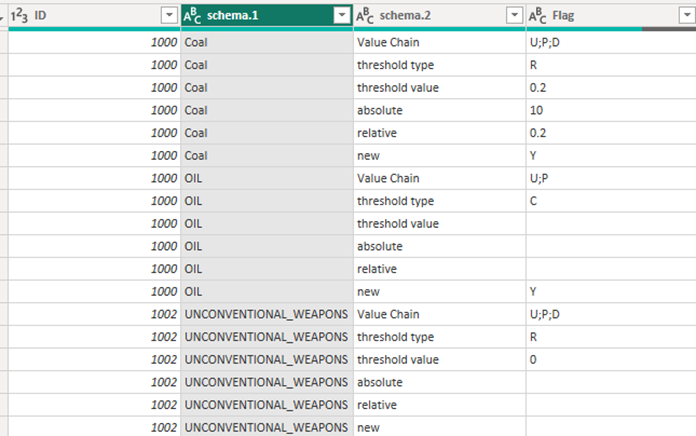Select Flag value Y in Coal new row

pyautogui.click(x=611, y=156)
